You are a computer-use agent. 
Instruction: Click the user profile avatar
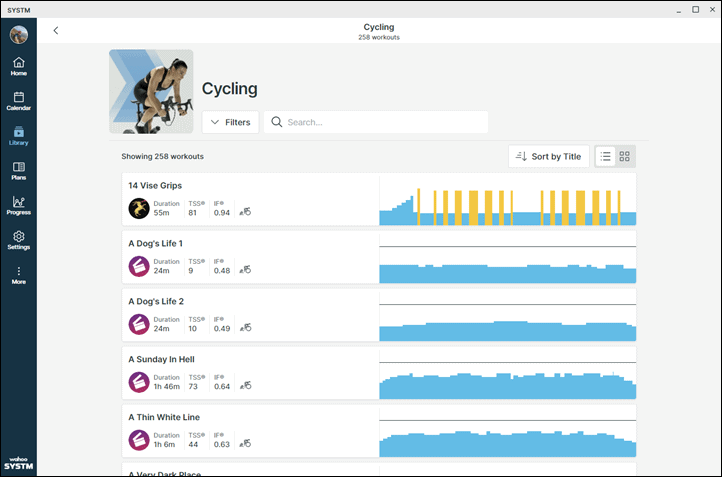(19, 35)
